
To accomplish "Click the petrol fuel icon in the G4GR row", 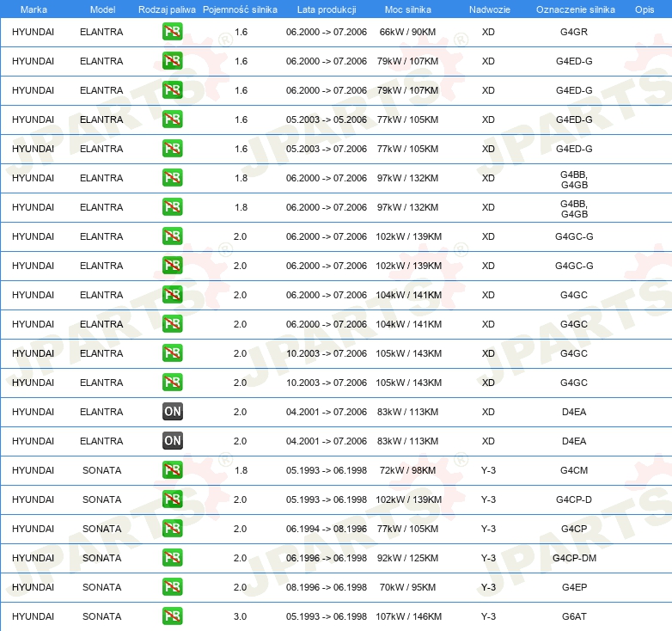I will [172, 32].
